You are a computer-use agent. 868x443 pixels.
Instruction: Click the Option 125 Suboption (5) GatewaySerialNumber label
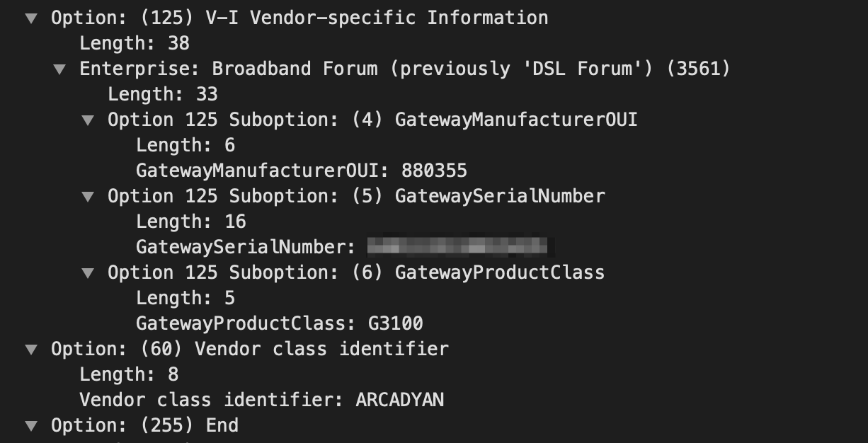pyautogui.click(x=356, y=196)
